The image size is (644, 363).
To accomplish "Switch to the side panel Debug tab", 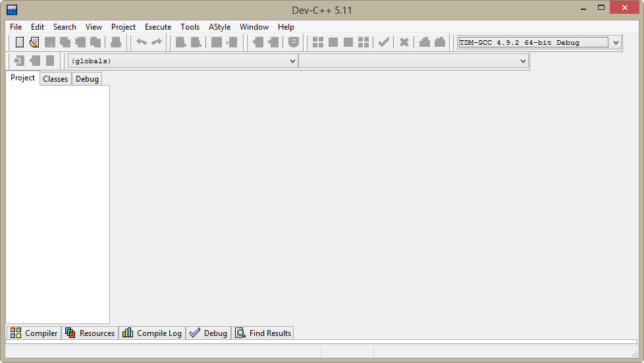I will (x=87, y=79).
